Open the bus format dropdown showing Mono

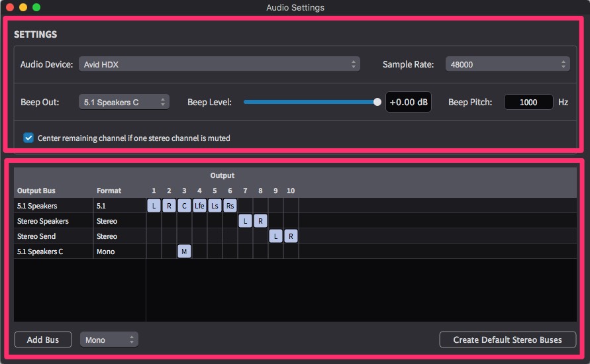[x=109, y=340]
